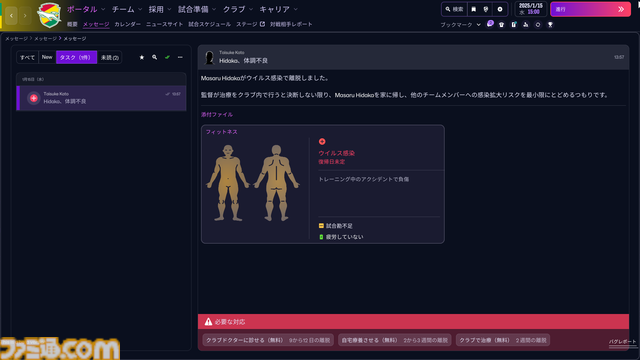Open the 対戦相手レポート sub-tab
Viewport: 640px width, 360px height.
click(291, 24)
